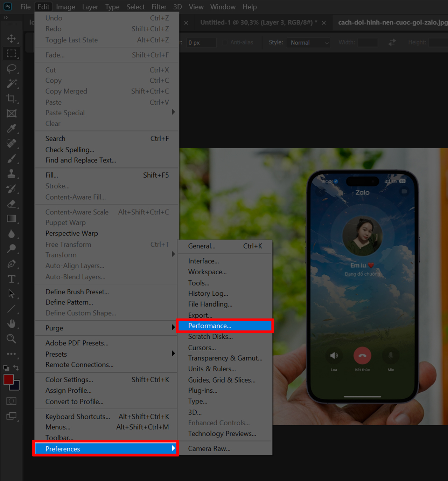Toggle Quick Mask mode
This screenshot has width=448, height=481.
[x=12, y=401]
